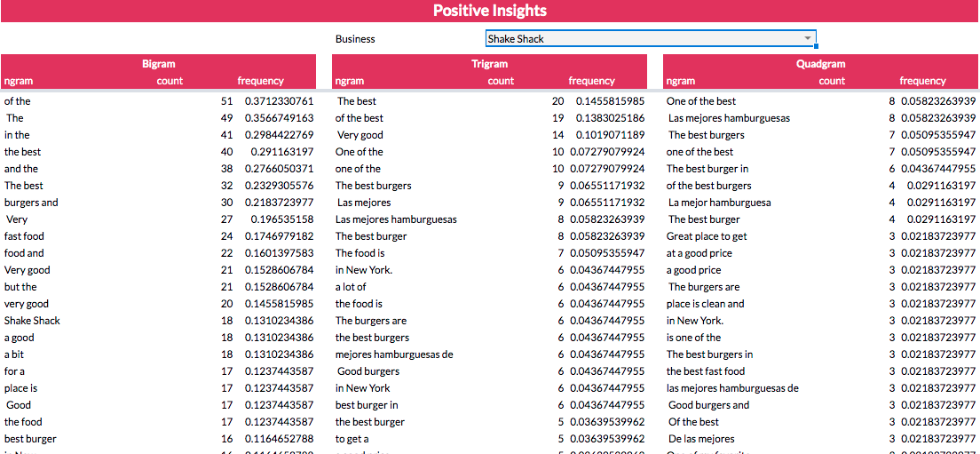Screen dimensions: 980x454
Task: Click trigram cell 'One of the'
Action: pos(359,152)
